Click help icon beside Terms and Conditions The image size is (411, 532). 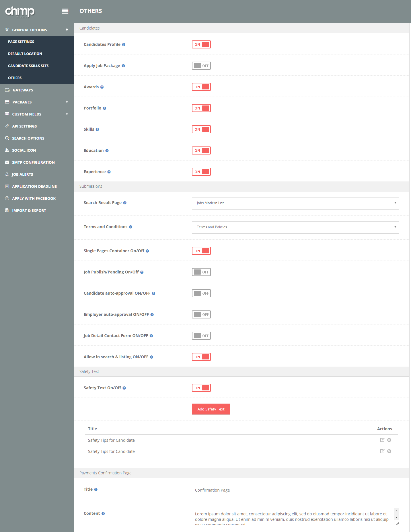pyautogui.click(x=130, y=227)
